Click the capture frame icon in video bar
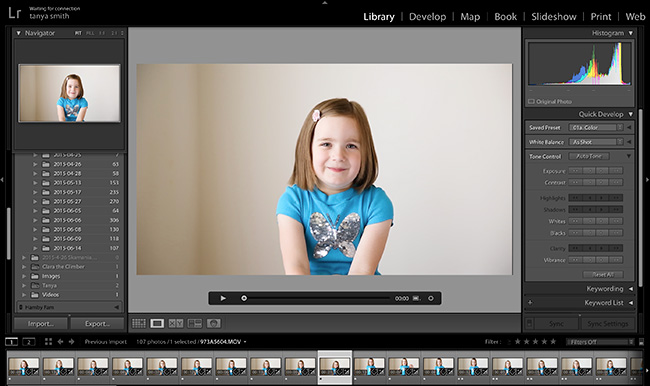This screenshot has height=386, width=650. tap(416, 298)
